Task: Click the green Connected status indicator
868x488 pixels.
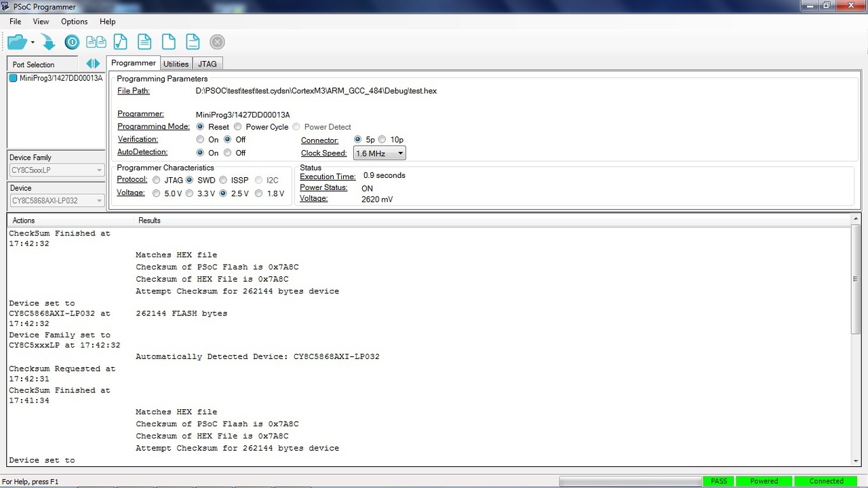Action: click(x=827, y=481)
